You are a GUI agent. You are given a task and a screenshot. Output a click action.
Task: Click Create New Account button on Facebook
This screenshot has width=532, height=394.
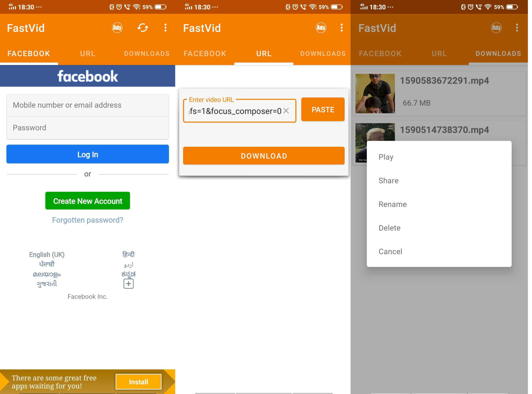87,201
